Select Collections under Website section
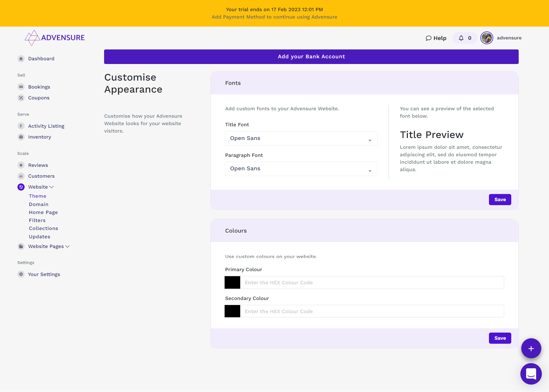This screenshot has height=392, width=549. point(43,228)
